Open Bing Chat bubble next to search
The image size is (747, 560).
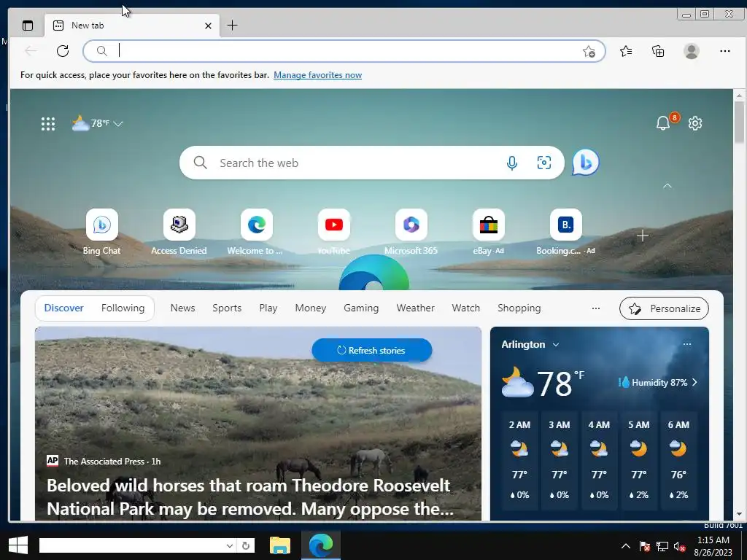click(x=586, y=163)
